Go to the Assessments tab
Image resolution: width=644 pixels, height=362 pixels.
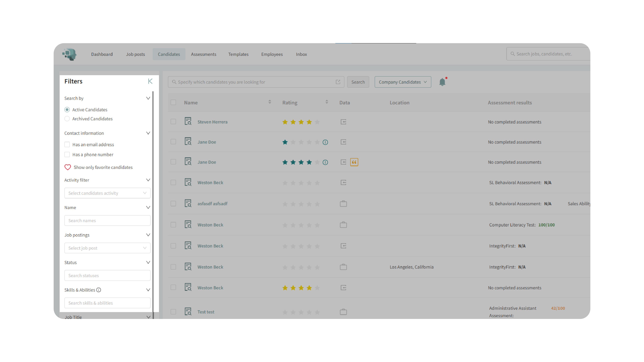[204, 54]
